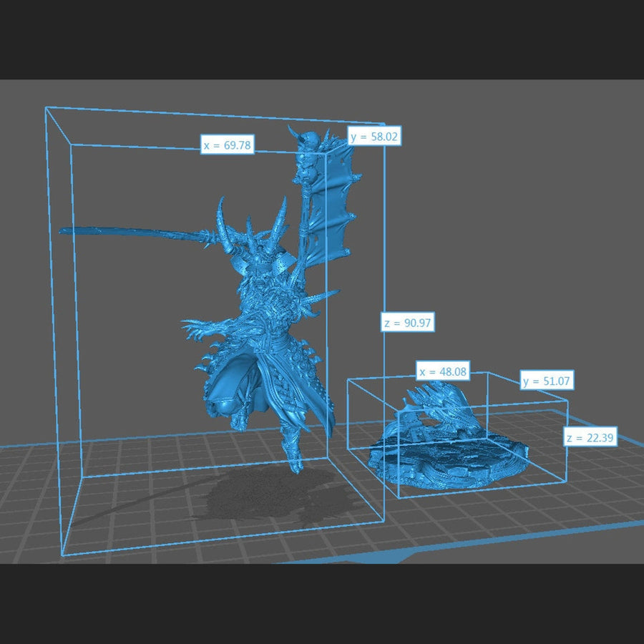Screen dimensions: 644x644
Task: Select the round scenic base model
Action: point(451,458)
